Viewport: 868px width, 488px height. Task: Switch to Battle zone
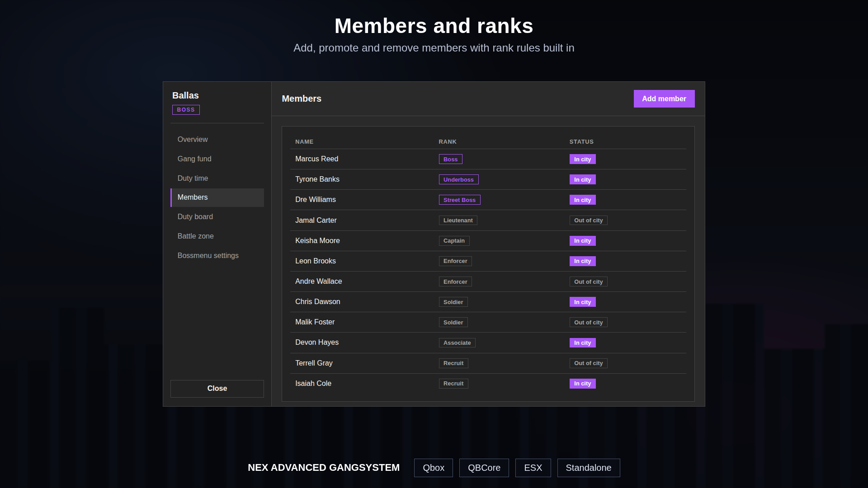point(217,236)
